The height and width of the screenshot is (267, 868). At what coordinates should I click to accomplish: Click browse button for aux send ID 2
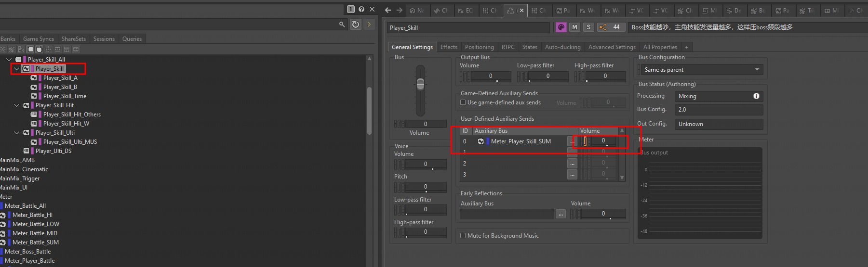572,164
